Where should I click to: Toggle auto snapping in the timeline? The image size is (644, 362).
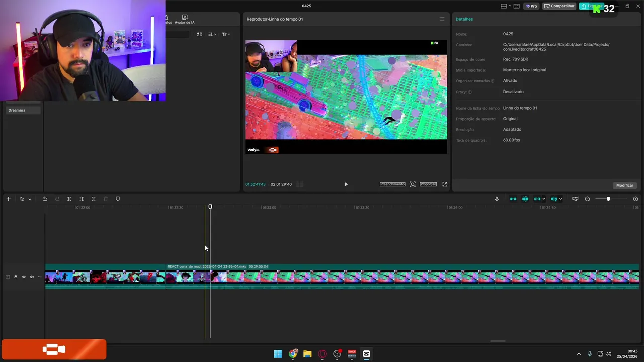click(x=525, y=199)
